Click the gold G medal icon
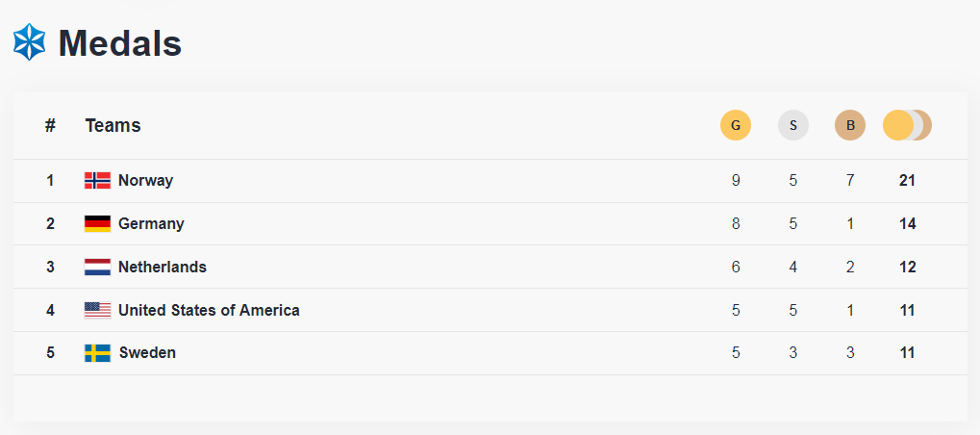This screenshot has width=980, height=435. coord(736,125)
